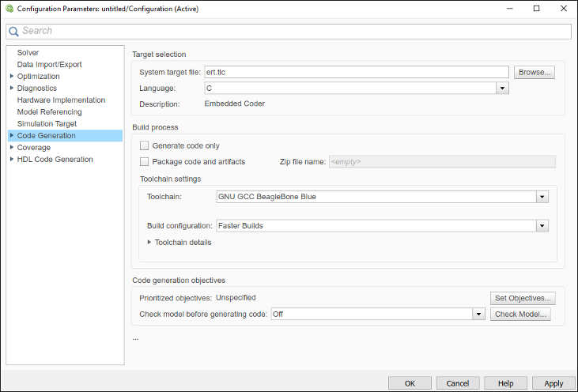This screenshot has width=578, height=392.
Task: Click the Apply button
Action: click(x=553, y=383)
